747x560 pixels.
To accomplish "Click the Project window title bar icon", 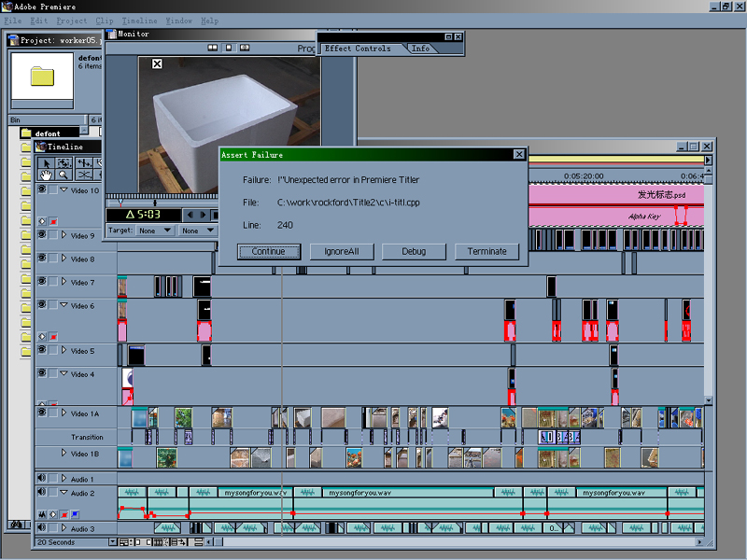I will tap(13, 40).
